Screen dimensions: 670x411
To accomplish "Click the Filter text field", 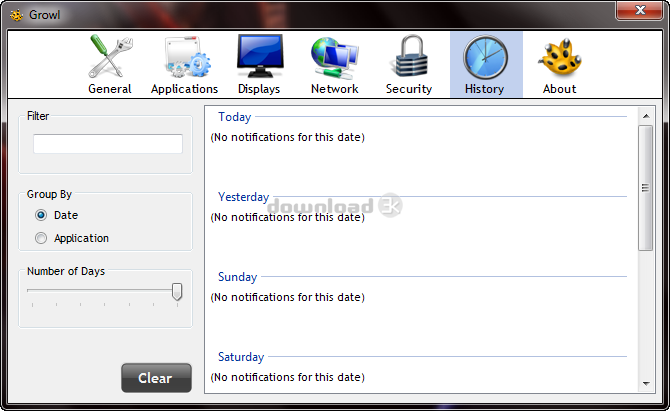I will pos(108,144).
